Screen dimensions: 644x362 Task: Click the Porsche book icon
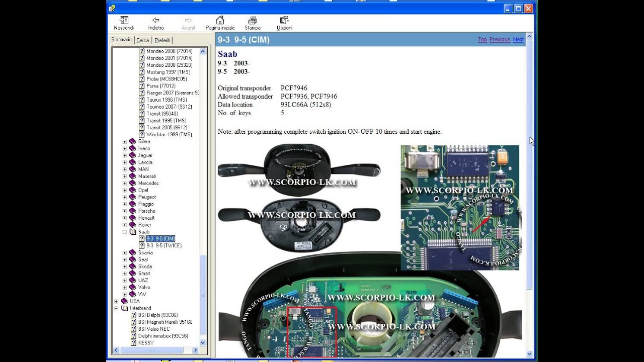[133, 211]
